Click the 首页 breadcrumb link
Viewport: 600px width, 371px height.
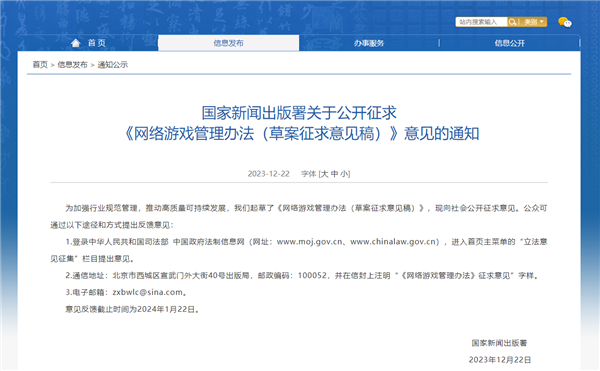click(x=40, y=65)
